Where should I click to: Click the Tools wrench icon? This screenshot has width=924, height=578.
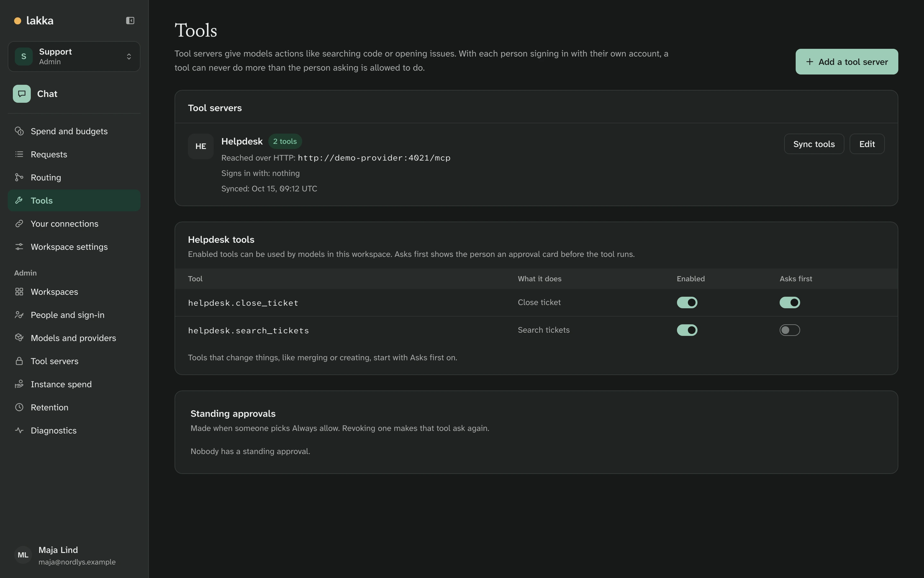pos(19,201)
